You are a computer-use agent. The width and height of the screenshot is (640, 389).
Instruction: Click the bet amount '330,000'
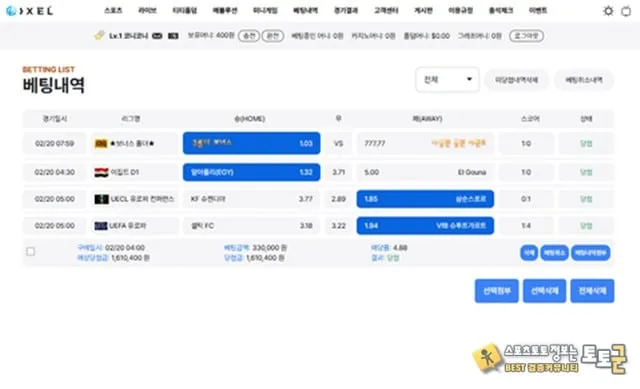tap(266, 248)
